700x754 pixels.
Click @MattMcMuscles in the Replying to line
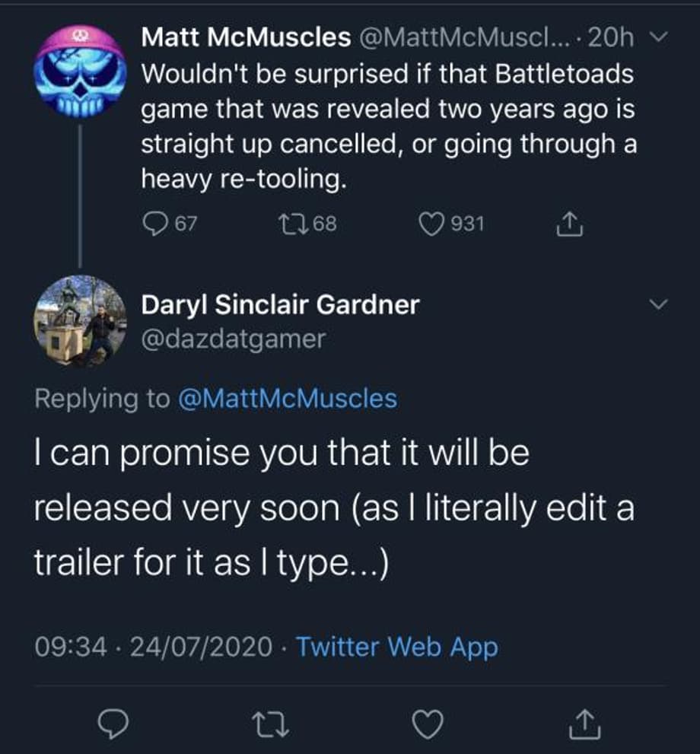[287, 398]
